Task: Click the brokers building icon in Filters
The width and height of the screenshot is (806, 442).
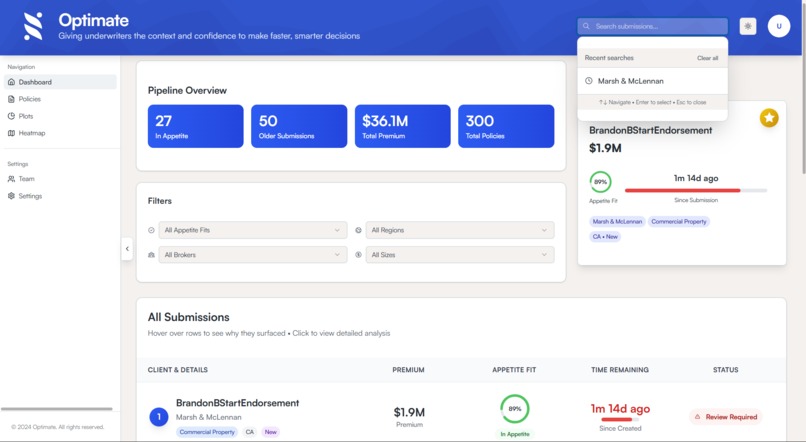Action: [x=151, y=255]
